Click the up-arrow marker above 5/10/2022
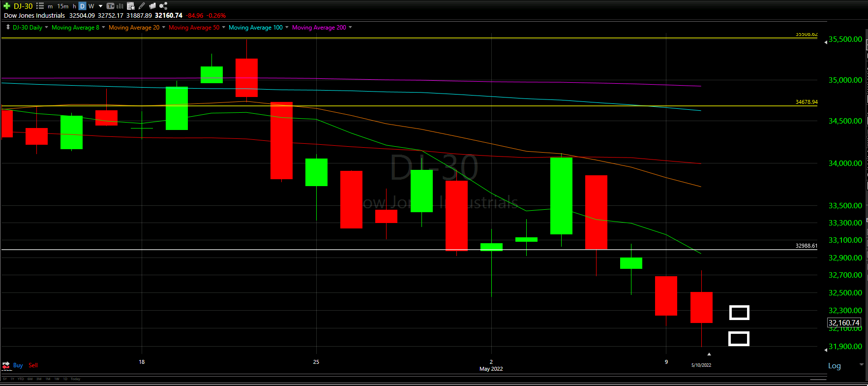Viewport: 868px width, 386px height. click(709, 354)
